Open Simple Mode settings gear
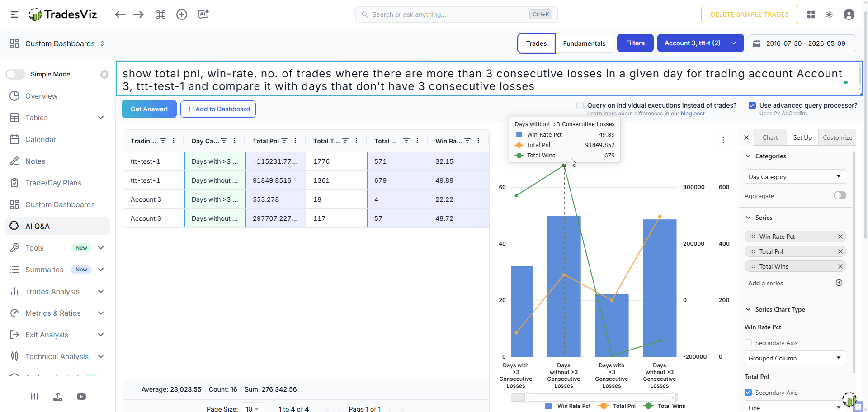 click(104, 74)
